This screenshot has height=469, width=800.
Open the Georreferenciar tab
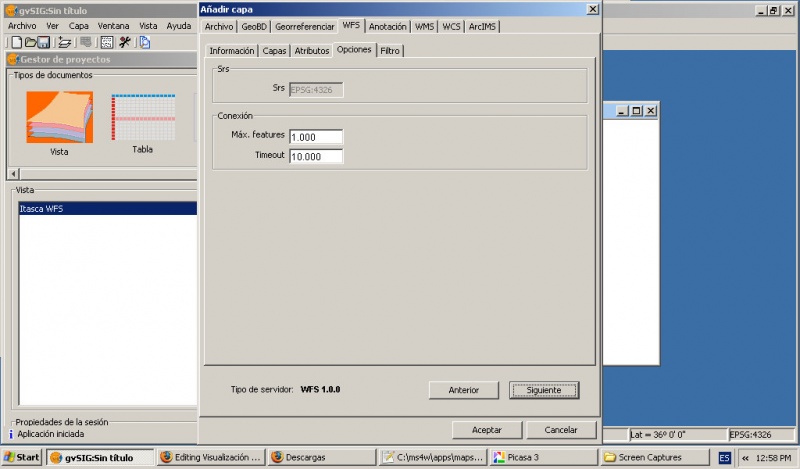coord(305,26)
